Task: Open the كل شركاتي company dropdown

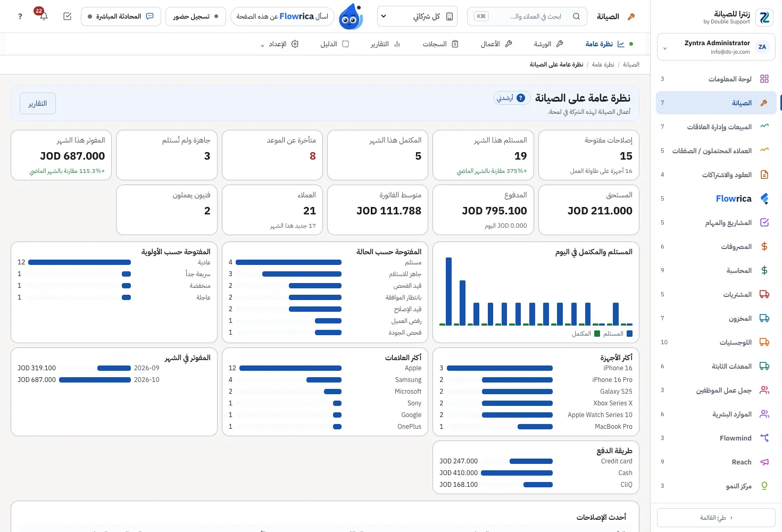Action: click(418, 16)
